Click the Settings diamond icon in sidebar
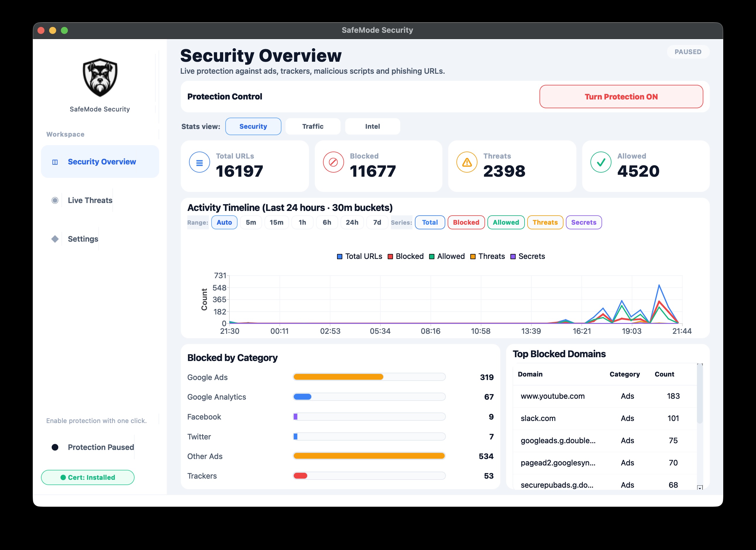 pyautogui.click(x=55, y=239)
